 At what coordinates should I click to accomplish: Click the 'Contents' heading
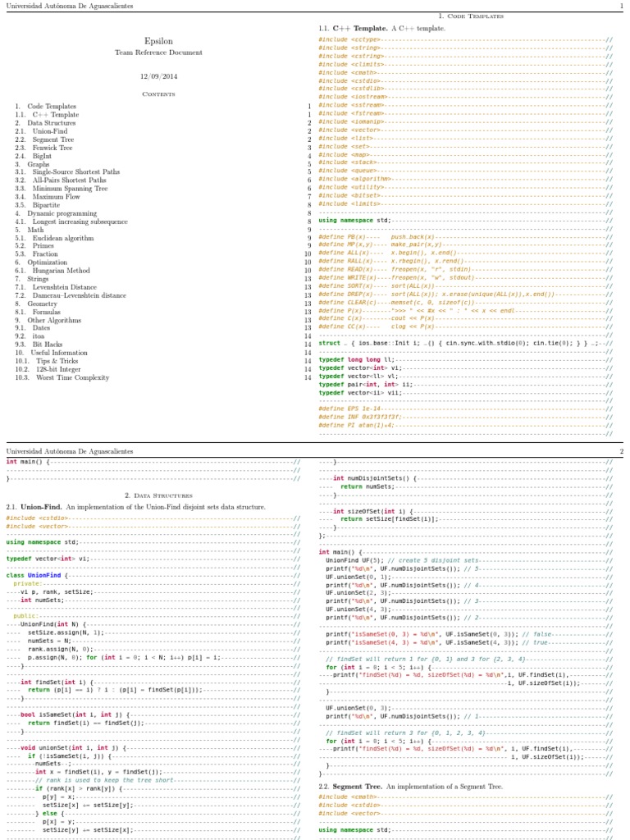(x=158, y=94)
